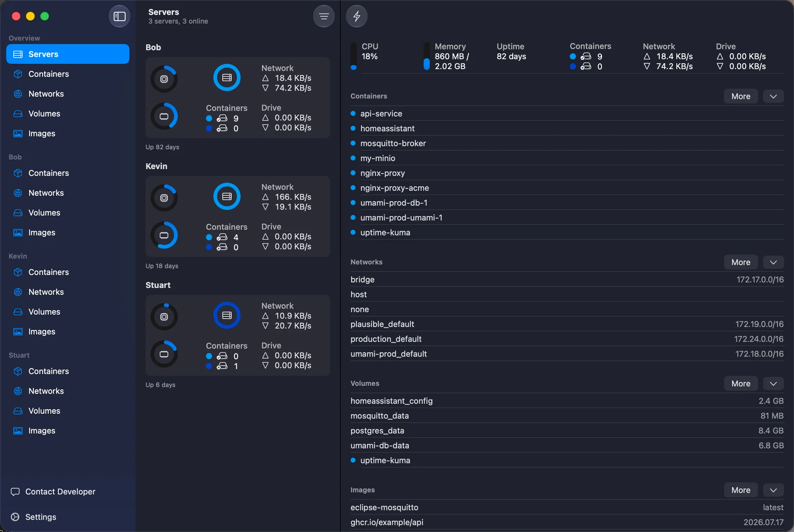Select the Stuart server card heading
The width and height of the screenshot is (794, 532).
click(158, 285)
